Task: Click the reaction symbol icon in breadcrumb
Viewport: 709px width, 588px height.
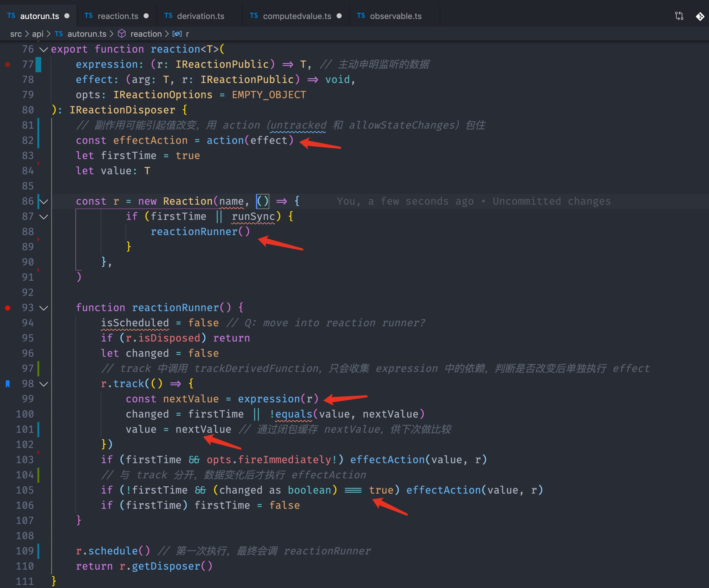Action: click(x=122, y=34)
